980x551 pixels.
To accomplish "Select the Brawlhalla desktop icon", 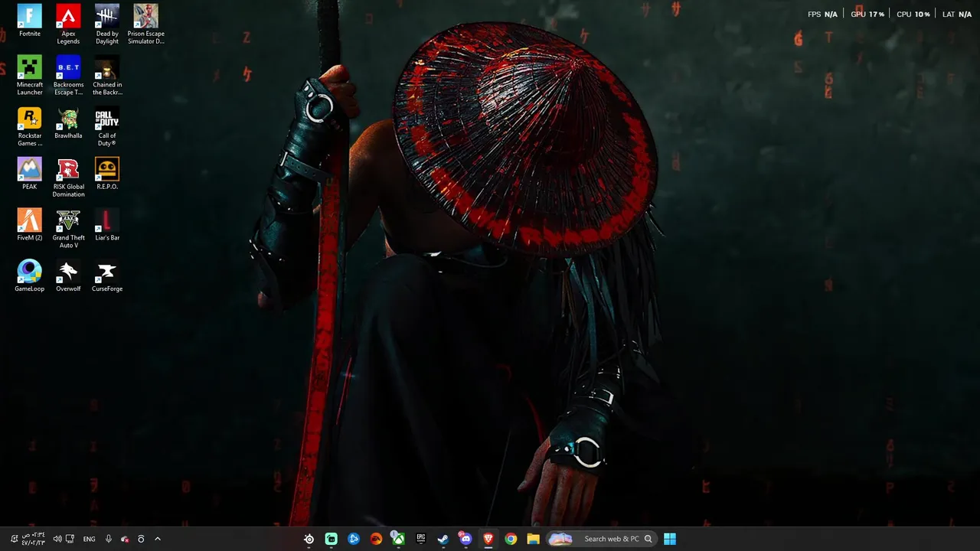I will pos(68,123).
